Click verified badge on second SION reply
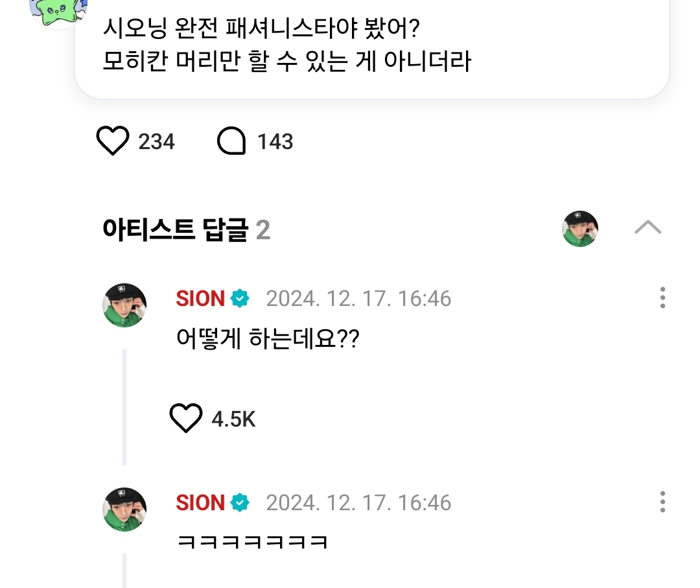Image resolution: width=700 pixels, height=588 pixels. click(x=240, y=503)
